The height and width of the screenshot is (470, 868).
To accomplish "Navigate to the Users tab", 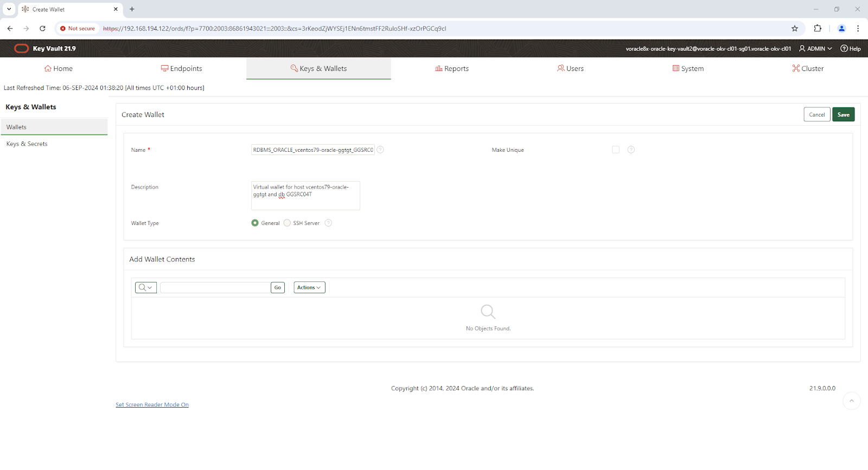I will tap(570, 68).
